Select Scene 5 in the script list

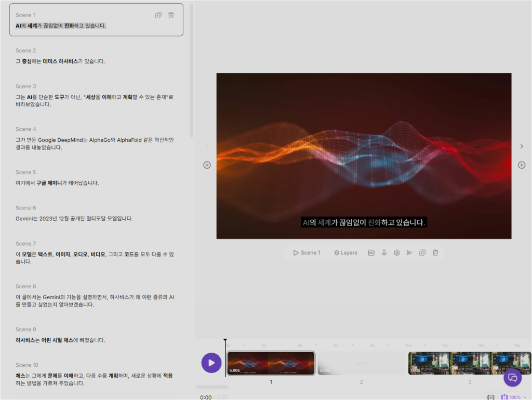(x=94, y=178)
